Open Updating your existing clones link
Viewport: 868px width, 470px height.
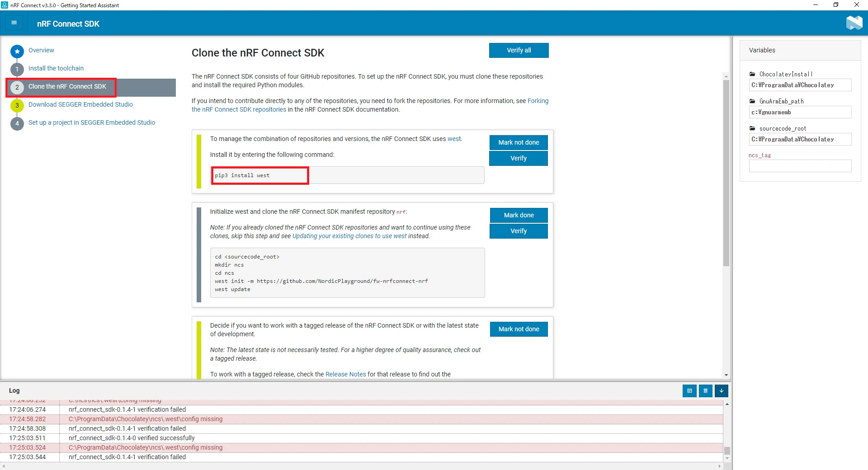point(349,236)
